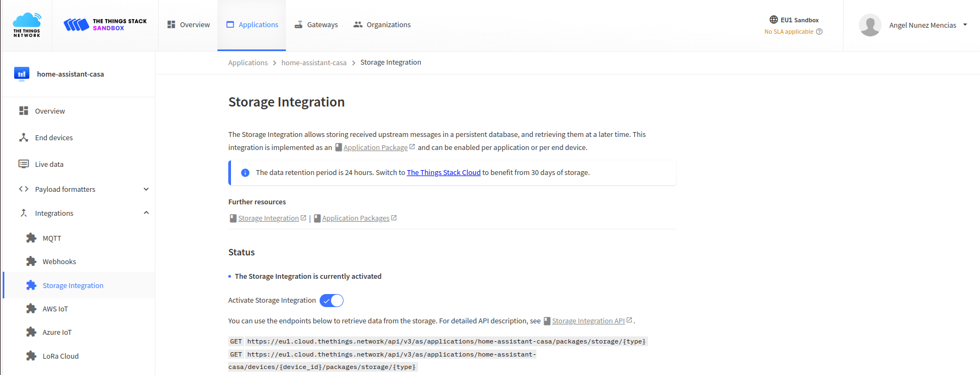
Task: Click the SLA help question mark icon
Action: (819, 32)
